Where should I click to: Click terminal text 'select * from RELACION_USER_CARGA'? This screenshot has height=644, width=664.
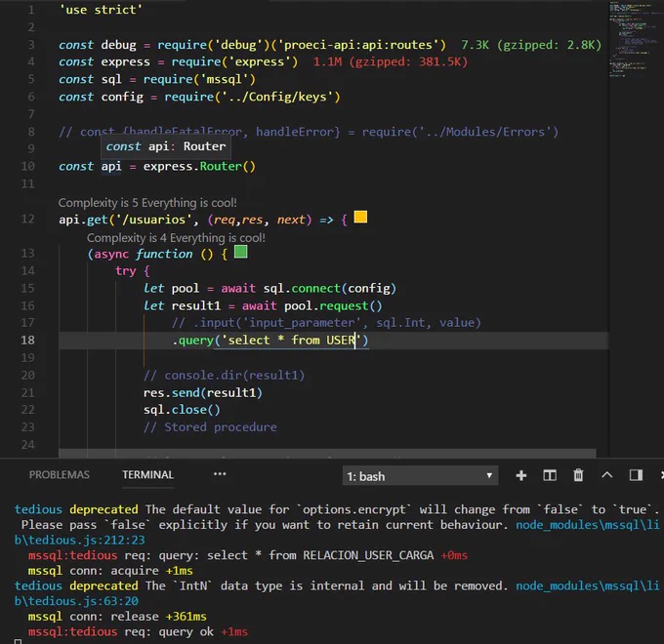point(320,555)
